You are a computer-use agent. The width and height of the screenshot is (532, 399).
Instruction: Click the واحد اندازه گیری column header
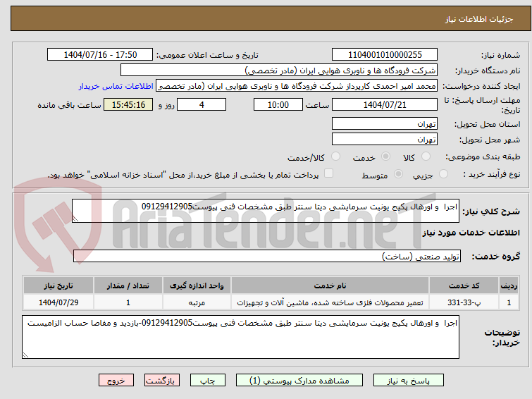point(197,286)
